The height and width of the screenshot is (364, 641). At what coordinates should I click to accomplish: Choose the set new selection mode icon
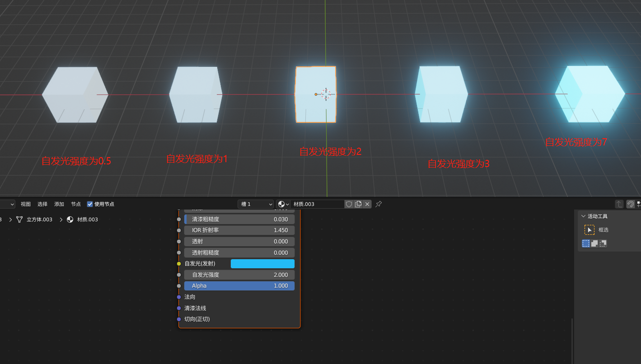tap(586, 243)
